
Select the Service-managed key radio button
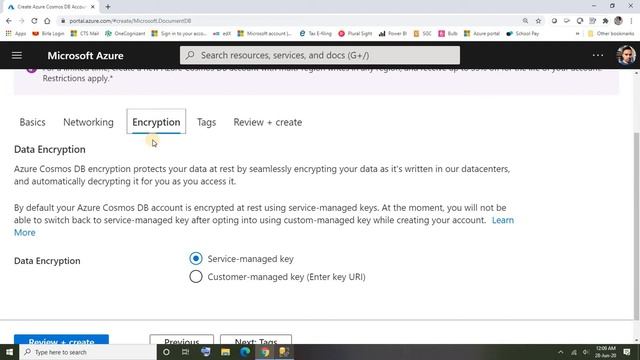(196, 258)
